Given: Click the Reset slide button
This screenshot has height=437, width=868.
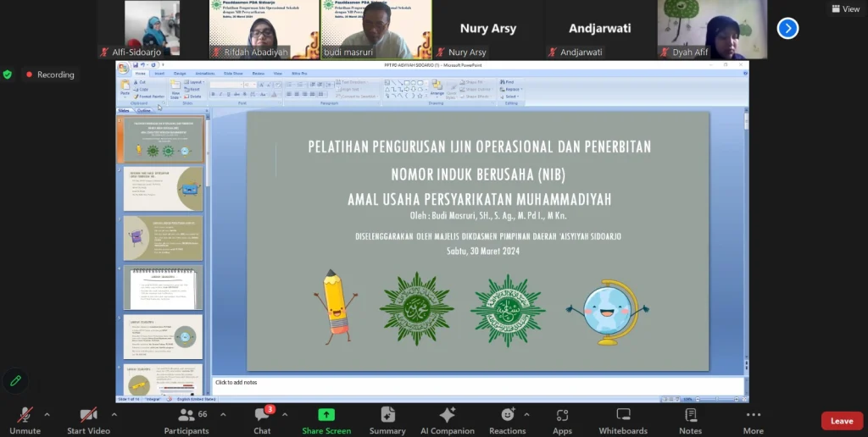Looking at the screenshot, I should tap(192, 89).
